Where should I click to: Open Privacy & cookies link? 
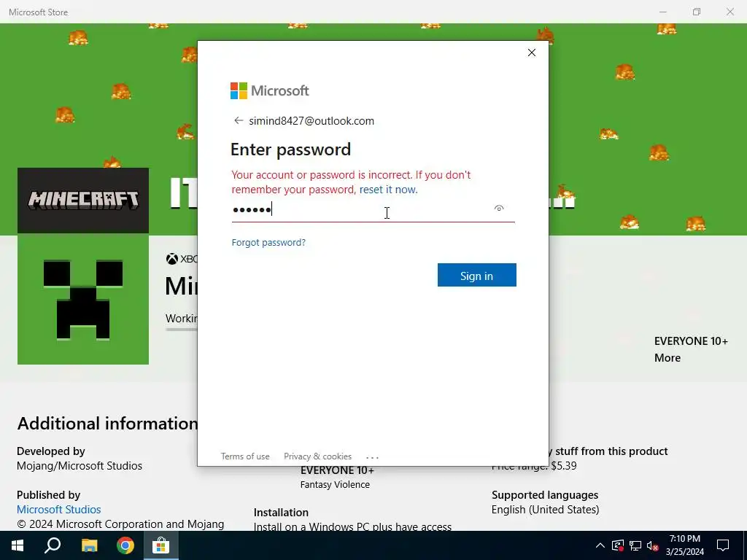[318, 456]
